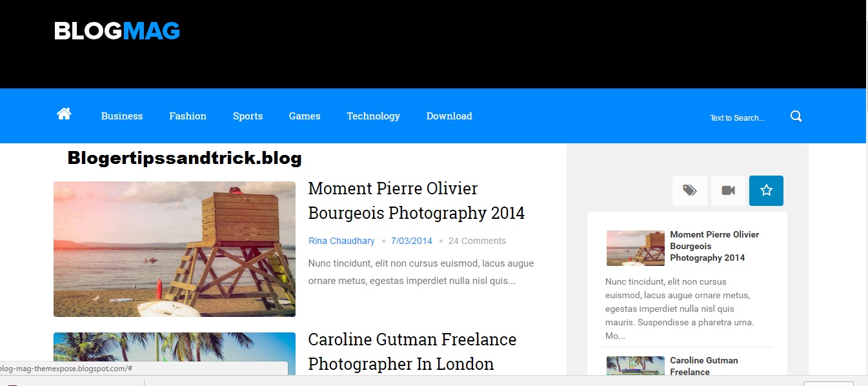Switch to the video tab icon

(728, 190)
